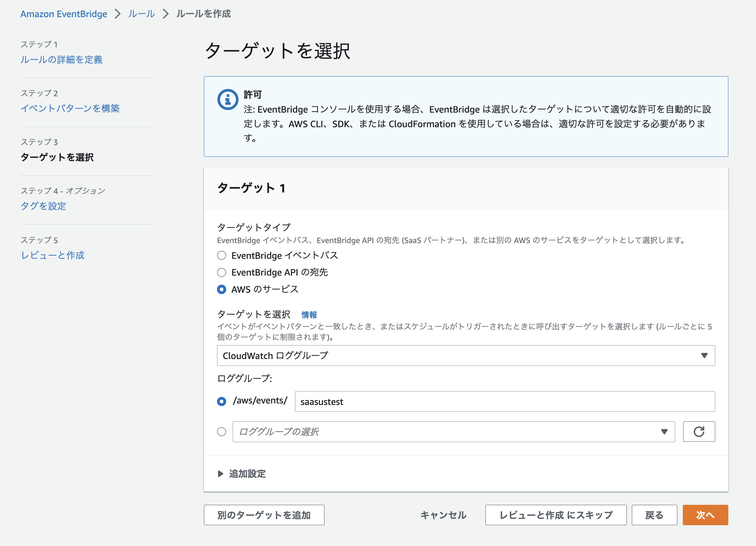The image size is (756, 546).
Task: Click the info icon in the 許可 notice
Action: [x=228, y=99]
